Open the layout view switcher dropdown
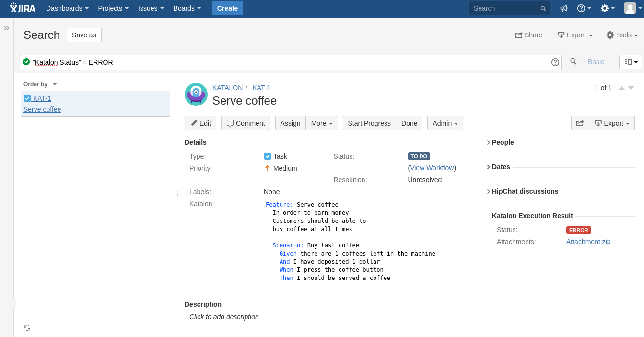644x337 pixels. click(631, 62)
